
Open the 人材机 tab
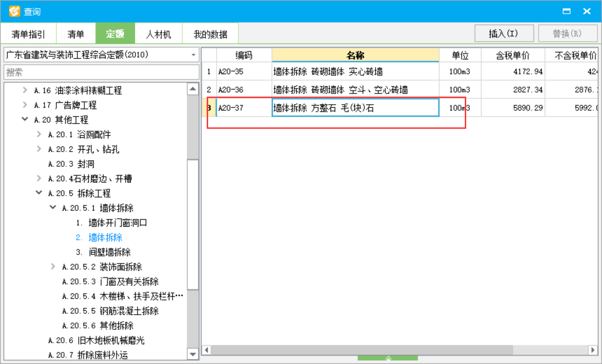159,34
